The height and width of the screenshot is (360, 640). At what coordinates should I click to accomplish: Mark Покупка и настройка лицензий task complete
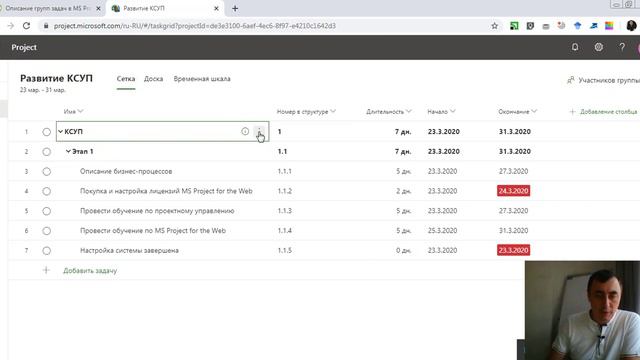[x=47, y=191]
